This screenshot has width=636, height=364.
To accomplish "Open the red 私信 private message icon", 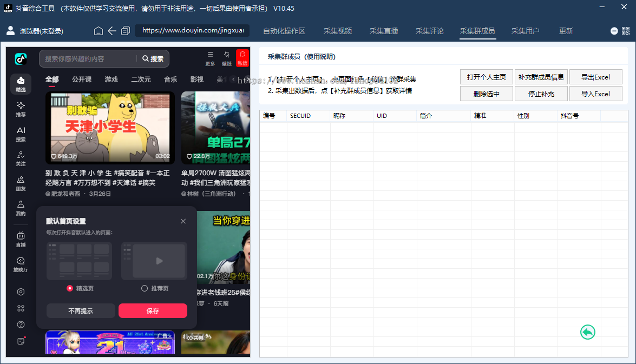I will [242, 58].
